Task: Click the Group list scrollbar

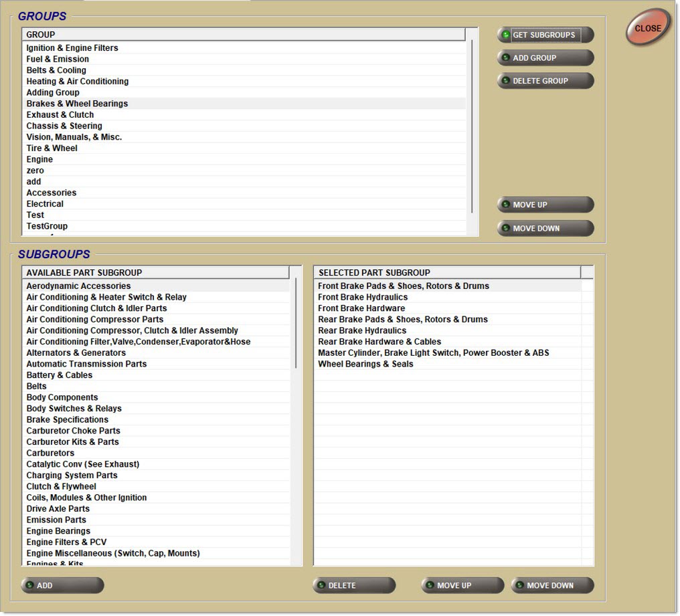Action: (473, 127)
